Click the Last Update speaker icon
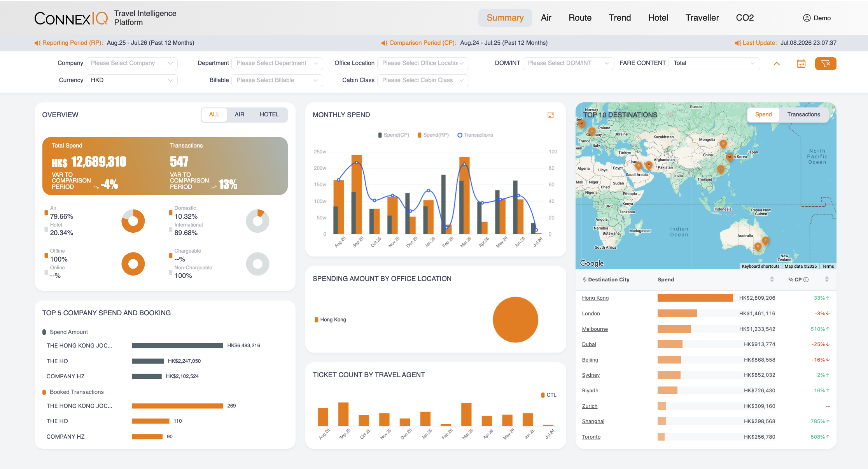 pos(738,43)
